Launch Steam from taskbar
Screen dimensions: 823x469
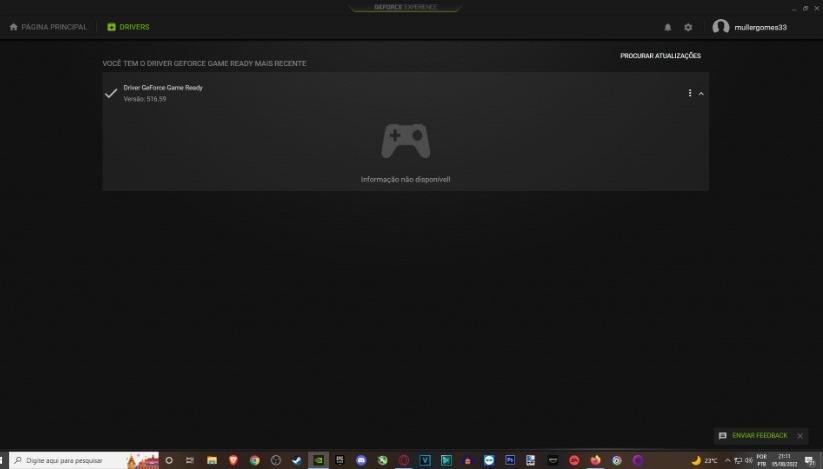[x=297, y=460]
